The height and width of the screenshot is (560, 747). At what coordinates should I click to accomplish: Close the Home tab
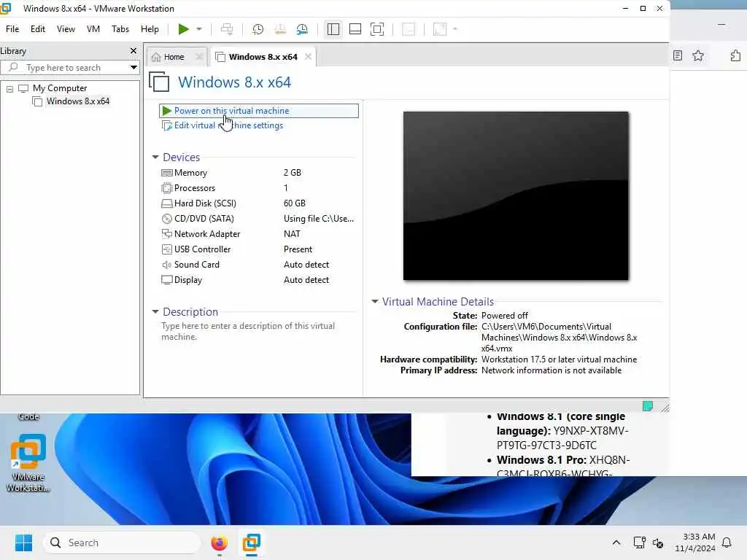(x=199, y=57)
